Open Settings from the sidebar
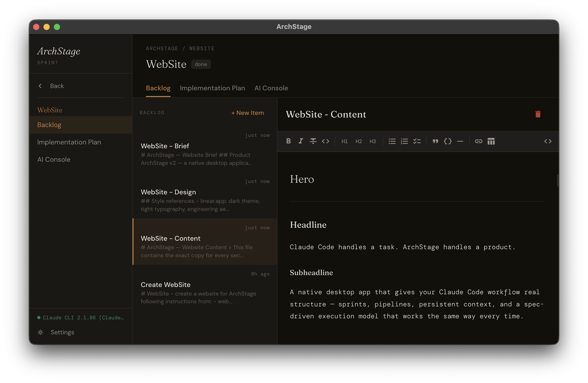Image resolution: width=588 pixels, height=383 pixels. coord(62,332)
